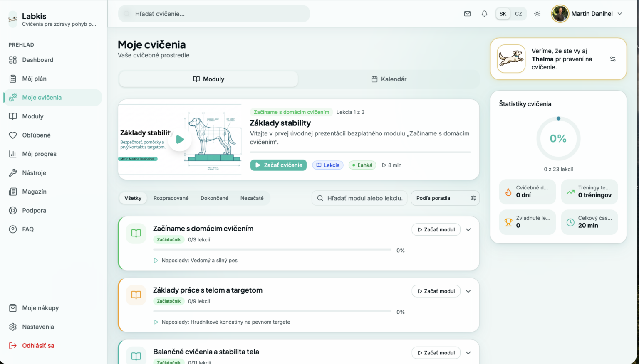Go to Môj plán

52,79
